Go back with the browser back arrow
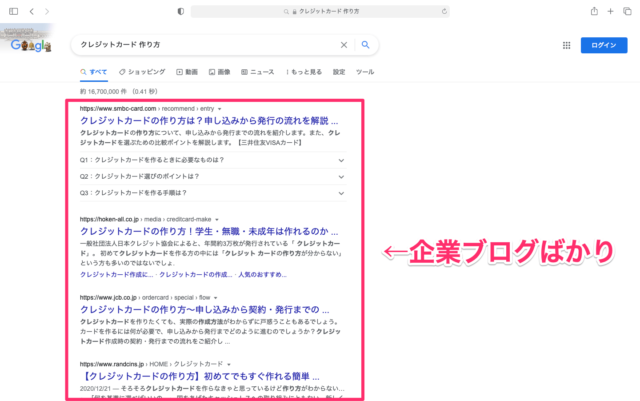The image size is (640, 401). 31,11
